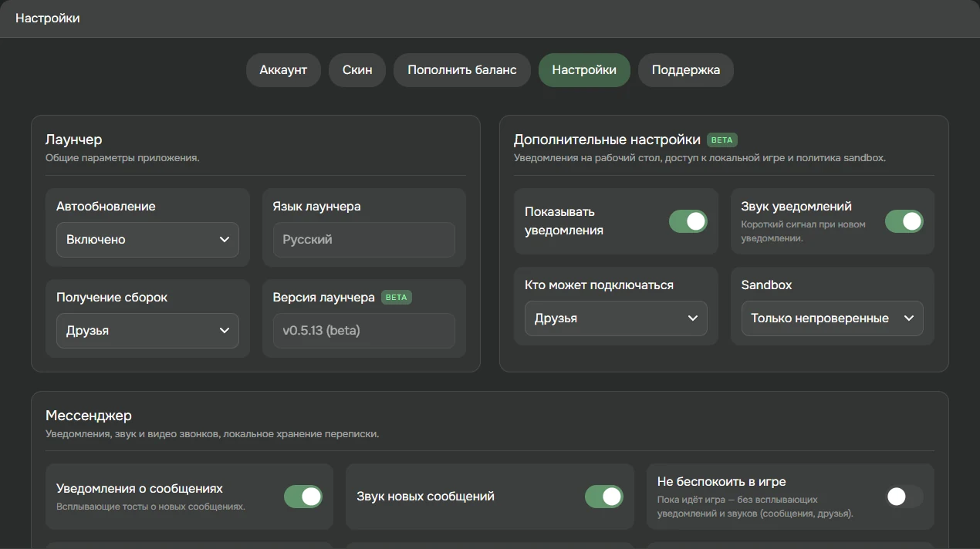The image size is (980, 549).
Task: Click BETA badge next to Дополнительные настройки
Action: click(722, 140)
